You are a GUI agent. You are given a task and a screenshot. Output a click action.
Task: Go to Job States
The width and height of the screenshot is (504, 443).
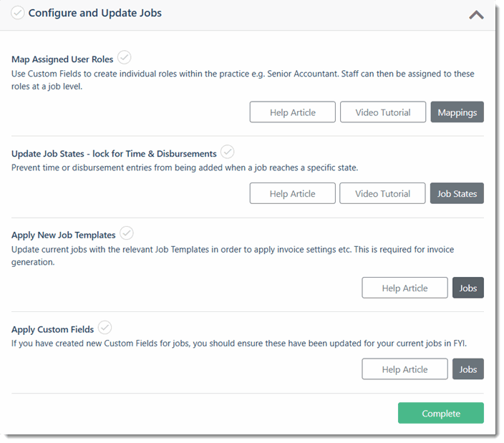click(x=457, y=193)
